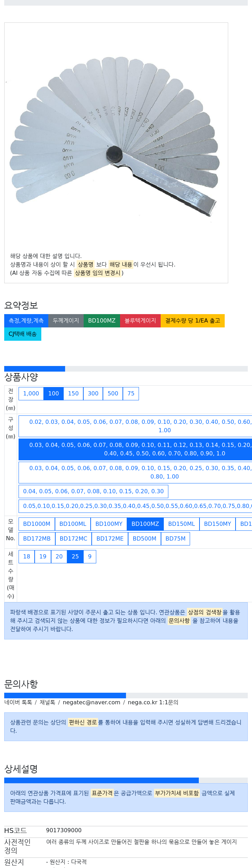
Task: Select model BD100MY
Action: tap(109, 524)
